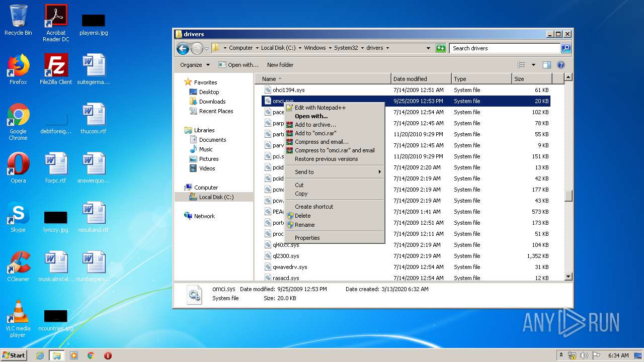This screenshot has width=644, height=362.
Task: Select ohci1394.sys file row
Action: [x=406, y=90]
